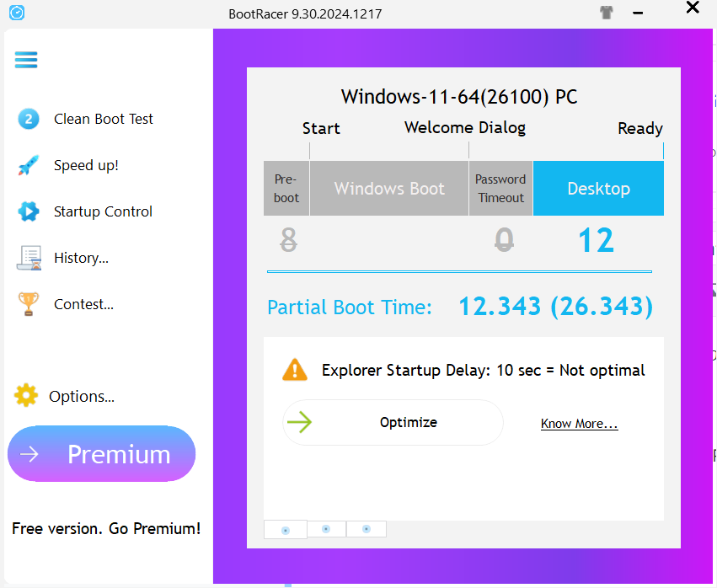Screen dimensions: 717x588
Task: Click the Contest trophy icon
Action: [x=29, y=304]
